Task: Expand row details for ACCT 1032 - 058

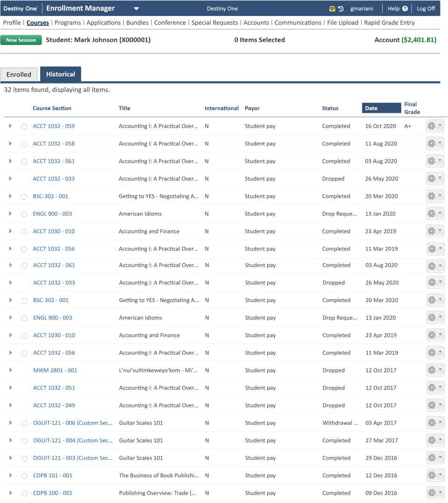Action: click(x=10, y=143)
